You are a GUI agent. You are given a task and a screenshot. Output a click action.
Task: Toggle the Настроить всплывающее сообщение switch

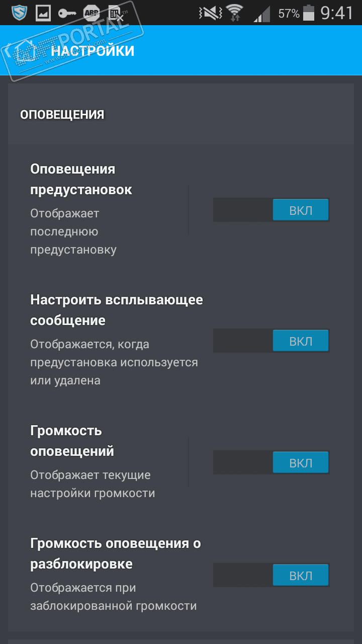pyautogui.click(x=271, y=341)
